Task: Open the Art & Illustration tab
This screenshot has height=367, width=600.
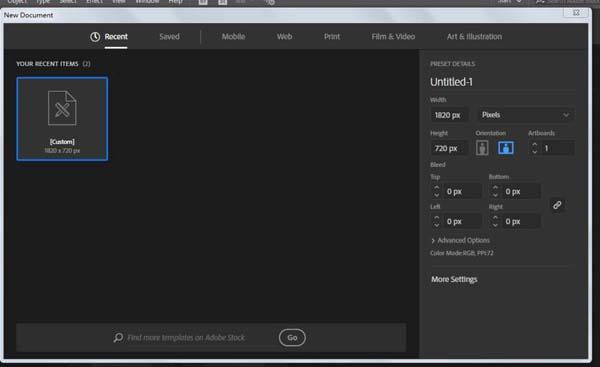Action: [x=474, y=37]
